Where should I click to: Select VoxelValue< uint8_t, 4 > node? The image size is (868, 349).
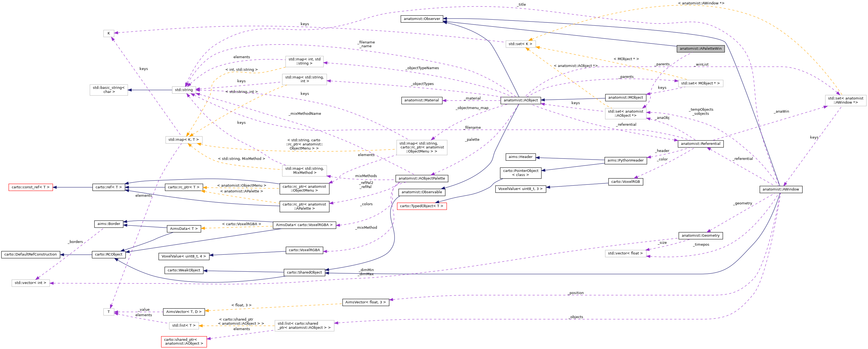[184, 257]
